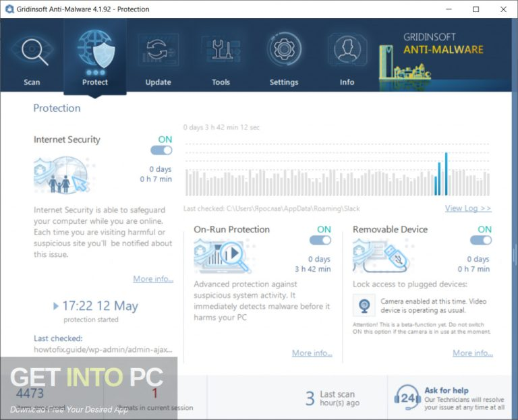Turn off the Removable Device switch

pyautogui.click(x=481, y=241)
